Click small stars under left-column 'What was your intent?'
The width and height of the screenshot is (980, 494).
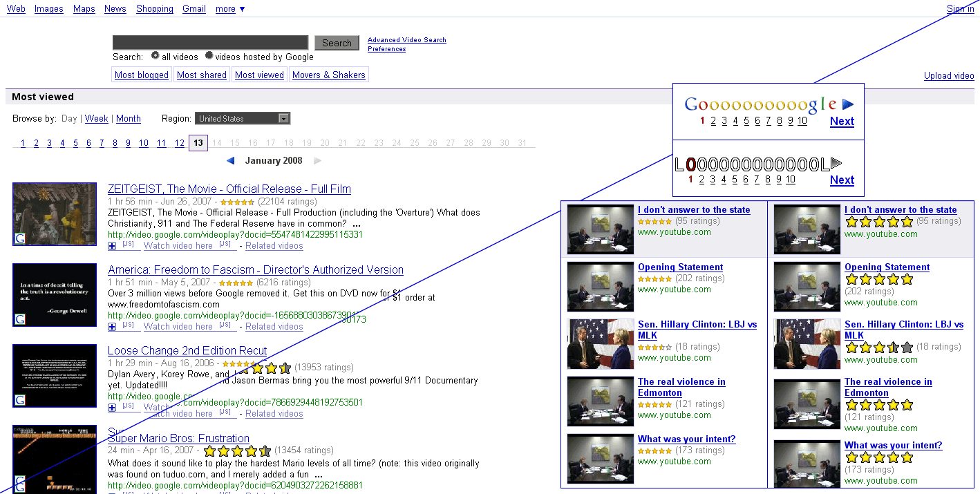(x=654, y=451)
